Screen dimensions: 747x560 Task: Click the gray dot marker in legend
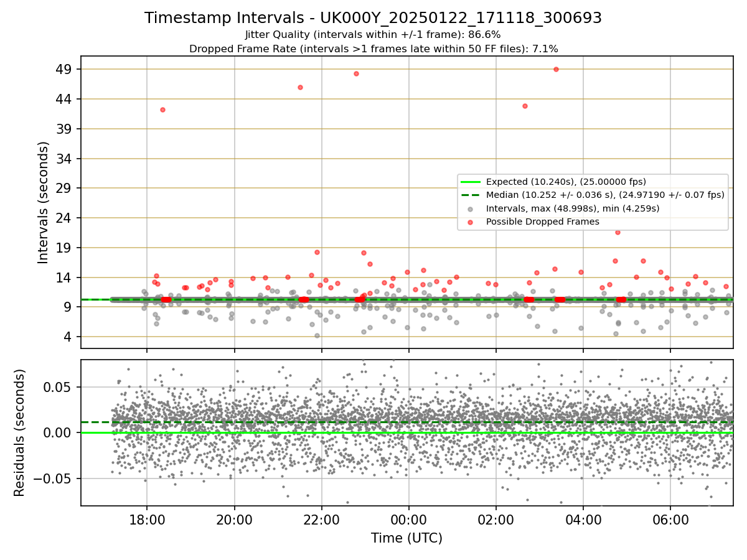pyautogui.click(x=471, y=208)
